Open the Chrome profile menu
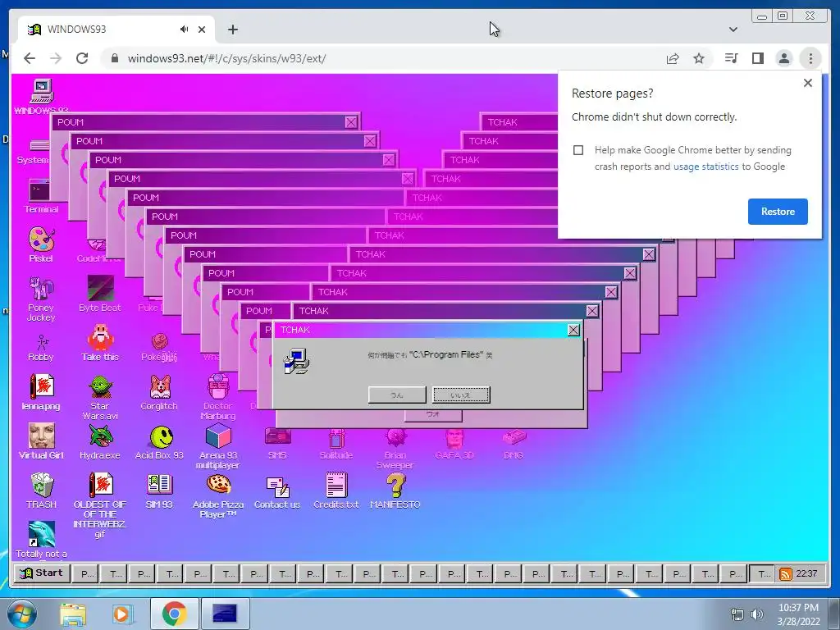The width and height of the screenshot is (840, 630). 784,58
